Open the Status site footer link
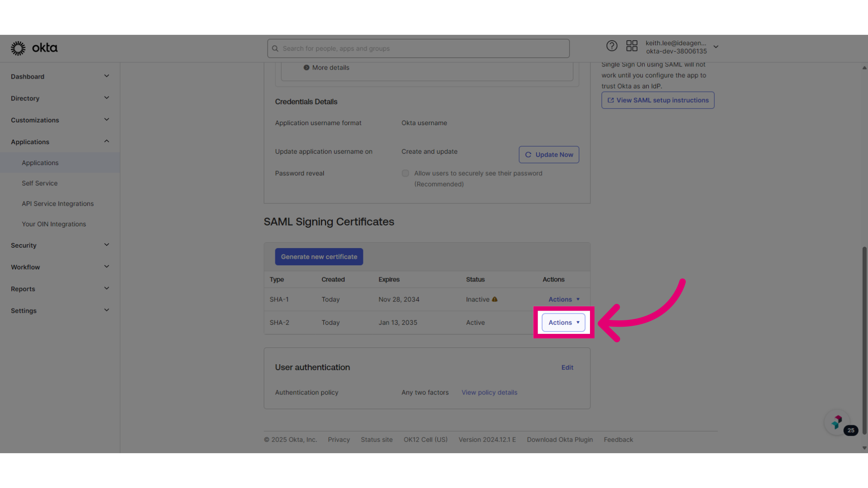 (377, 440)
